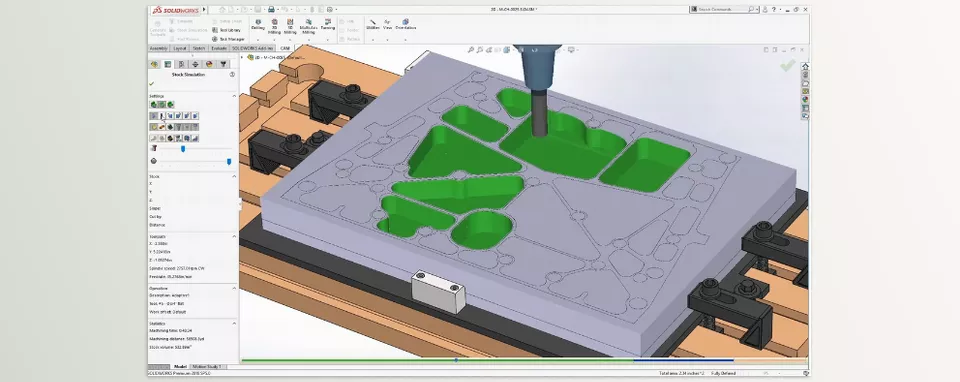Click the Drilling operation icon

coord(258,22)
